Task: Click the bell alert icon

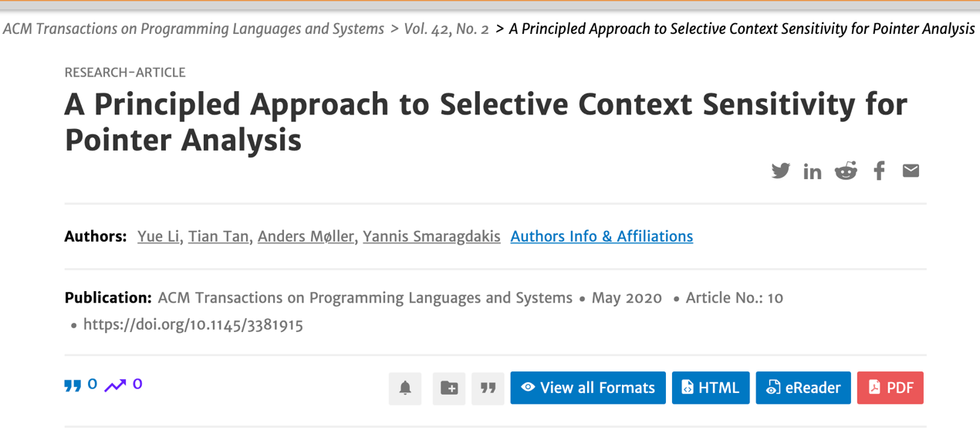Action: pyautogui.click(x=405, y=388)
